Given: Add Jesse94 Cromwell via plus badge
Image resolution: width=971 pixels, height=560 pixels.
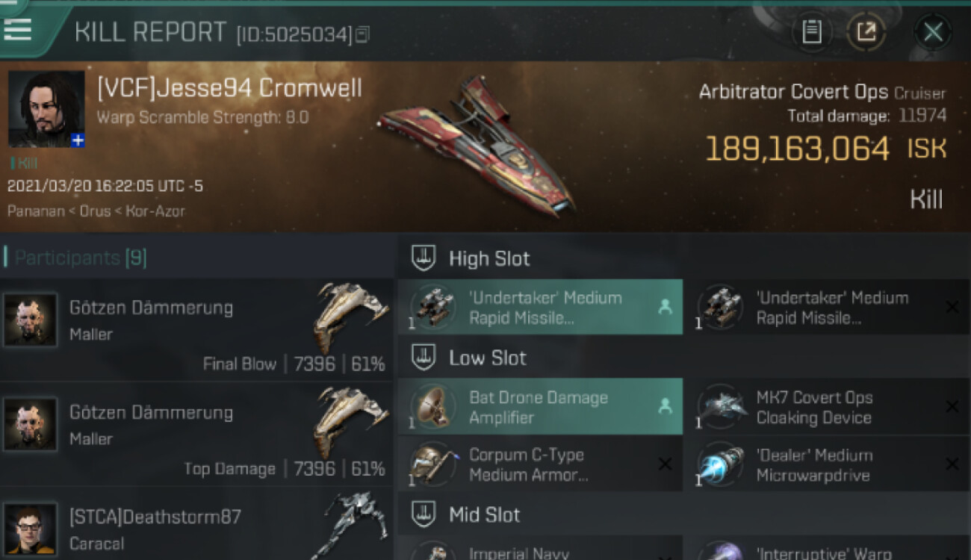Looking at the screenshot, I should (78, 140).
